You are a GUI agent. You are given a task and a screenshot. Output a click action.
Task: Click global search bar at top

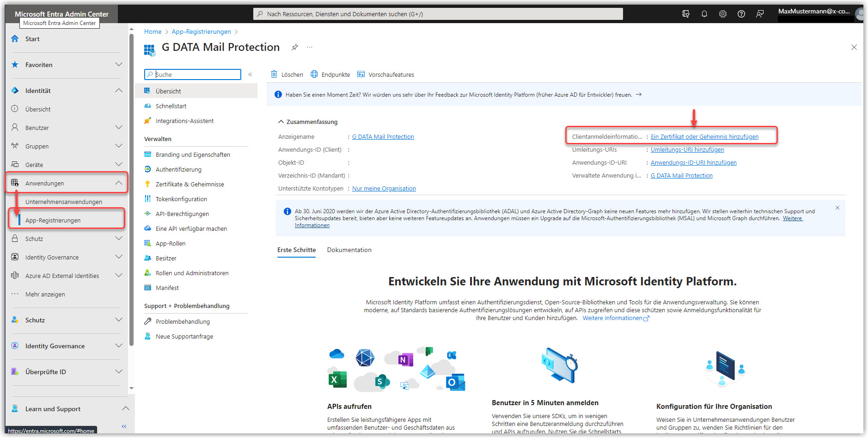click(438, 14)
